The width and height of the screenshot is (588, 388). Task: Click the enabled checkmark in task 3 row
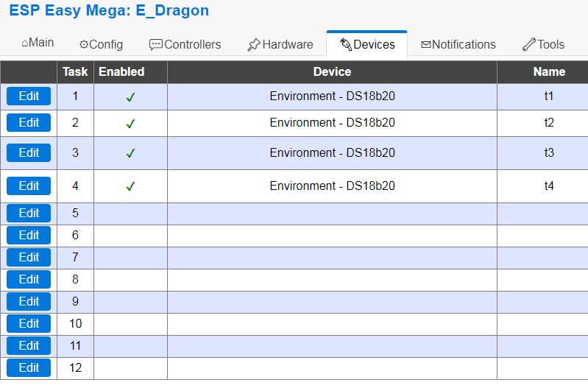click(x=130, y=153)
